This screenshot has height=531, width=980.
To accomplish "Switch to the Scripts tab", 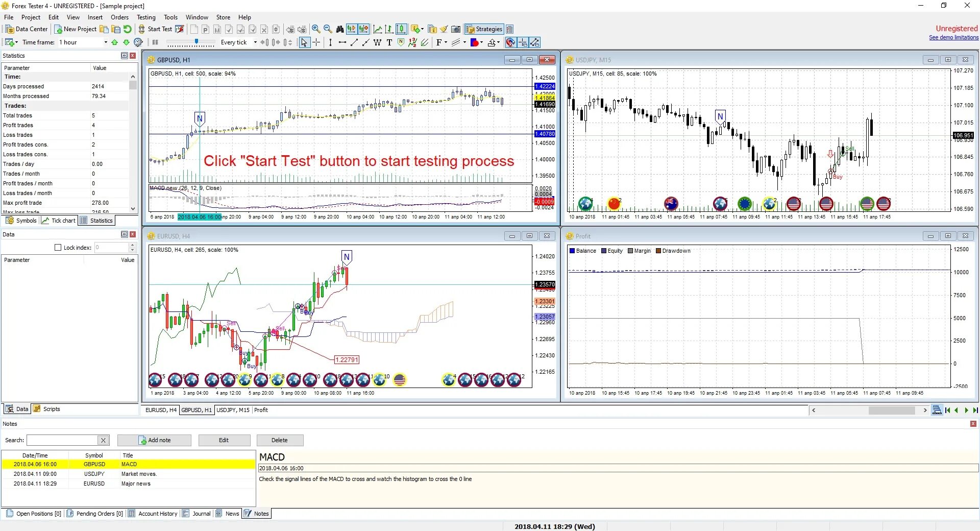I will pos(46,409).
